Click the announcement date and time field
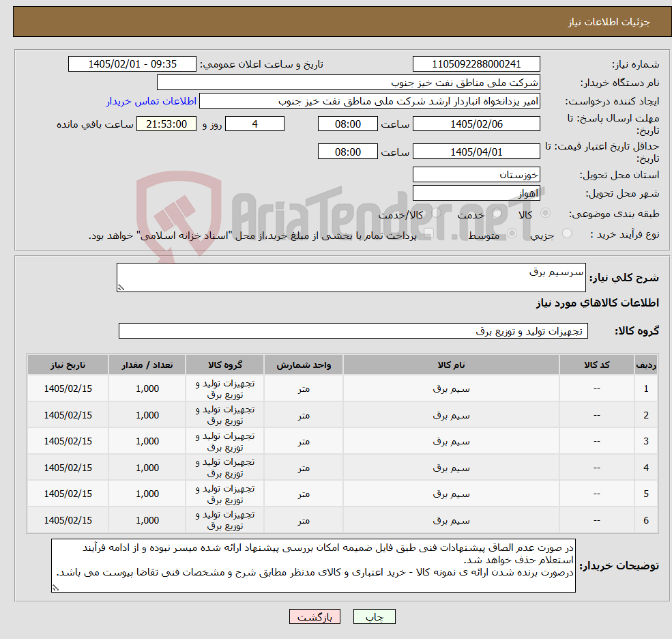The width and height of the screenshot is (672, 639). tap(132, 64)
